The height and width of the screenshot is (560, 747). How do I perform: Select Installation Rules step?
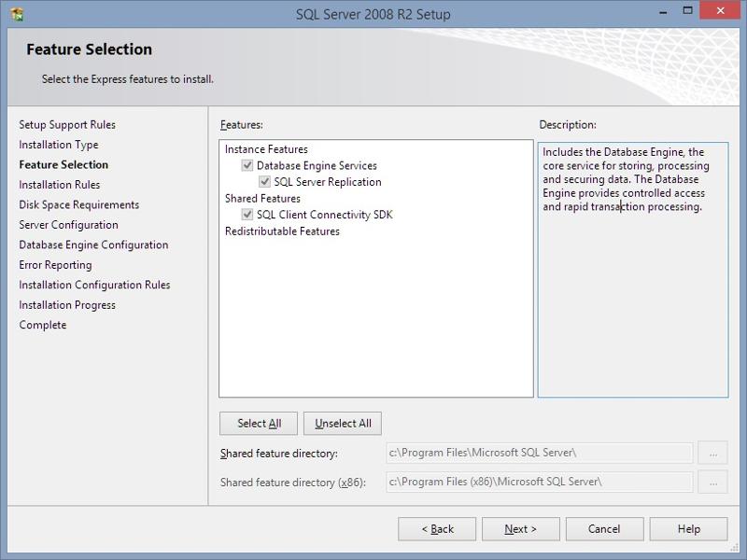(x=60, y=185)
